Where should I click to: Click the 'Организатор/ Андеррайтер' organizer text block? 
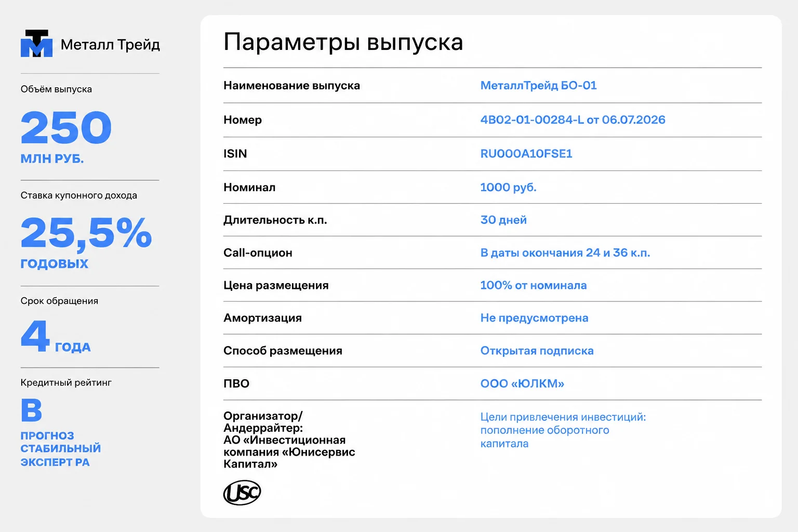[289, 440]
